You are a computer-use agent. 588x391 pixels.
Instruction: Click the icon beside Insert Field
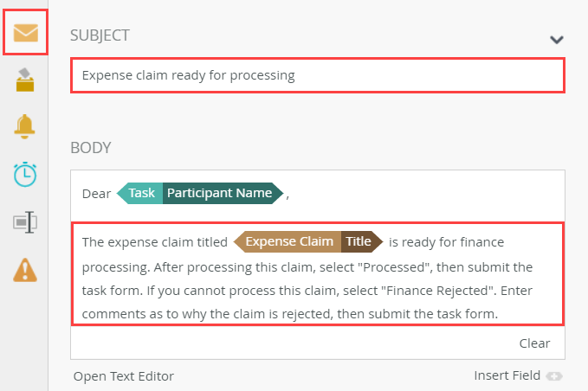[x=554, y=376]
